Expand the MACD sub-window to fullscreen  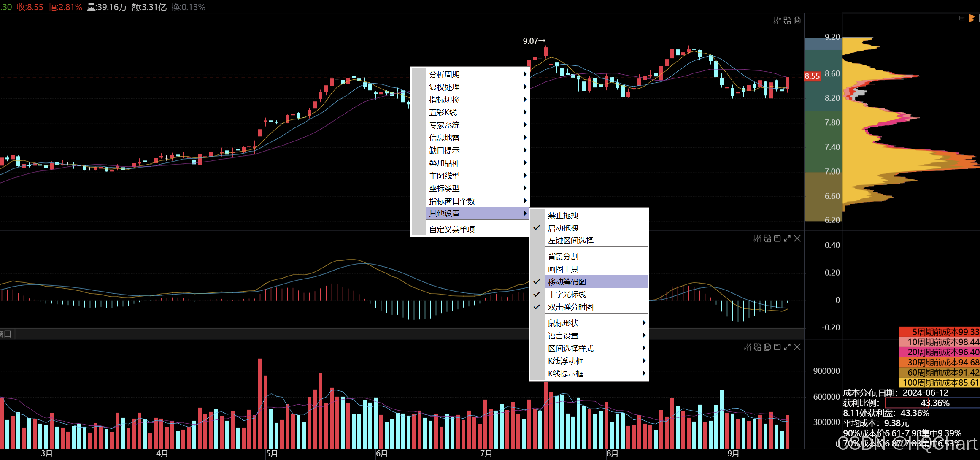coord(787,238)
